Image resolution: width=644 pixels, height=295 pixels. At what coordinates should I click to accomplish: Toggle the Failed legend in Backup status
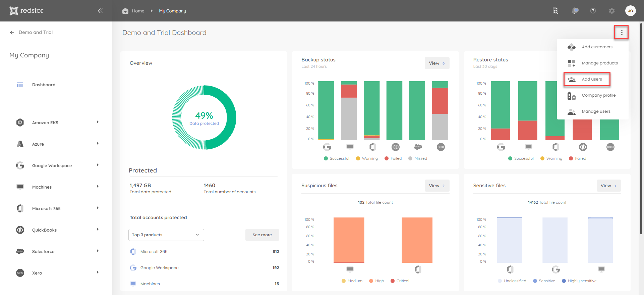tap(393, 158)
